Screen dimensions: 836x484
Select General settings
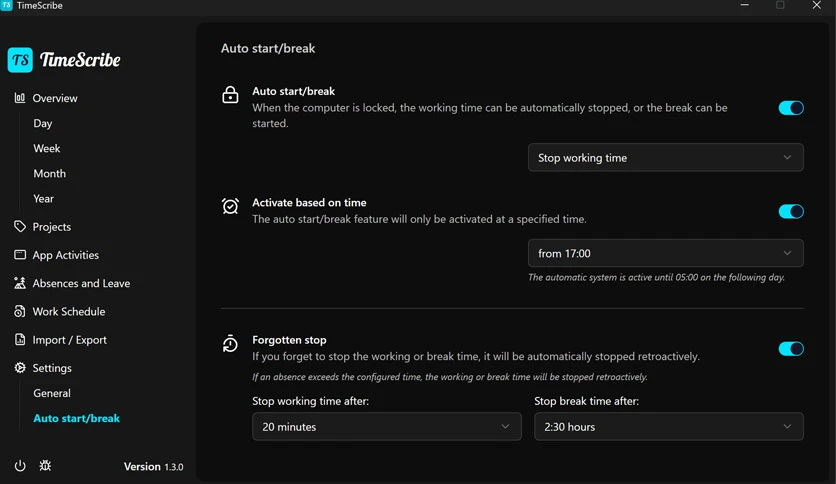[x=52, y=393]
